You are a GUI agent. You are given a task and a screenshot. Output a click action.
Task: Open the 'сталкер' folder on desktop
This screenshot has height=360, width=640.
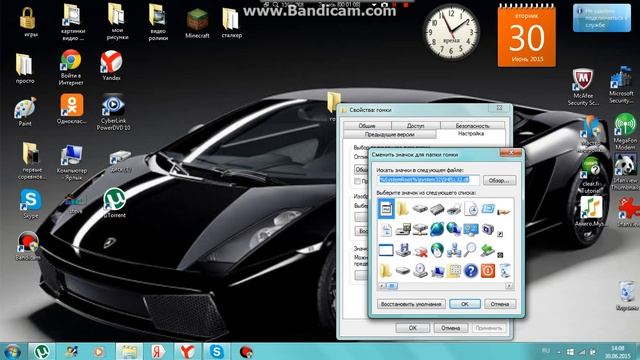231,23
